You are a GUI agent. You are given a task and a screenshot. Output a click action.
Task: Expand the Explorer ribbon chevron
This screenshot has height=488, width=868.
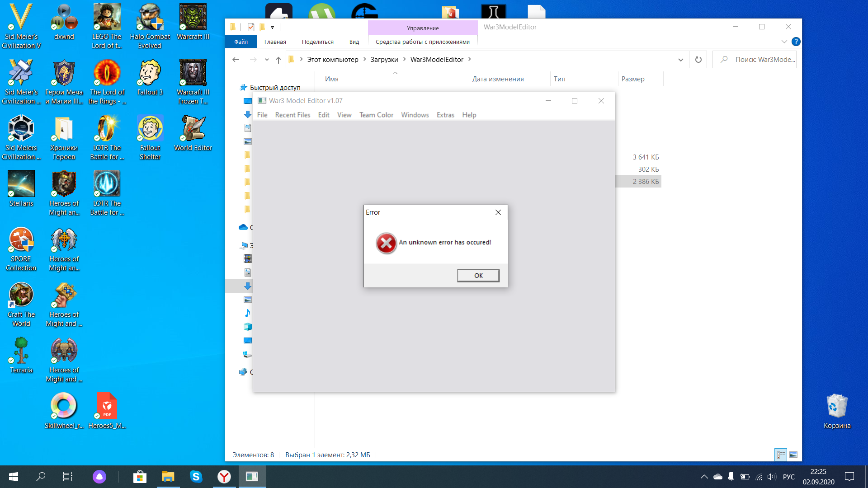784,42
